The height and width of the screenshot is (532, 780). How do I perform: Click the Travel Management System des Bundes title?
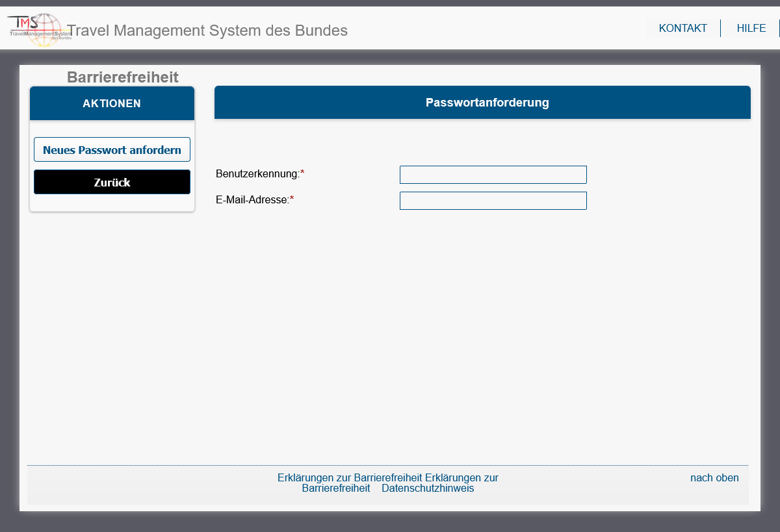point(207,31)
